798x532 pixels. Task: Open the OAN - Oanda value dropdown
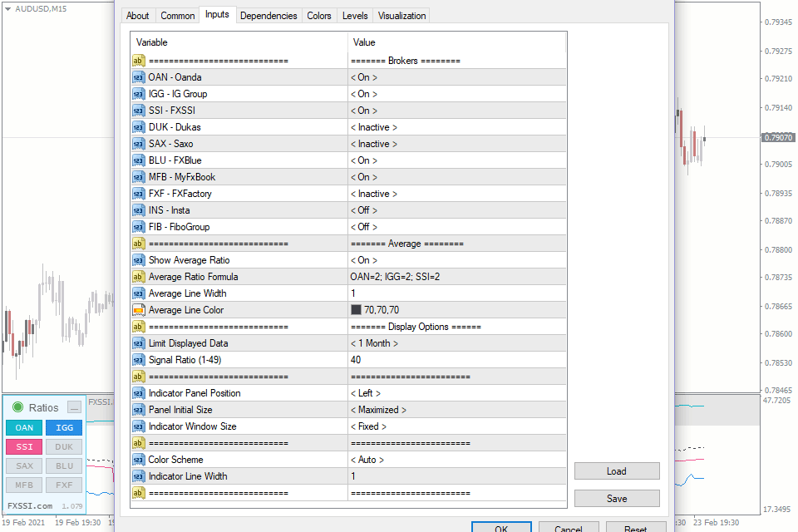click(x=457, y=77)
